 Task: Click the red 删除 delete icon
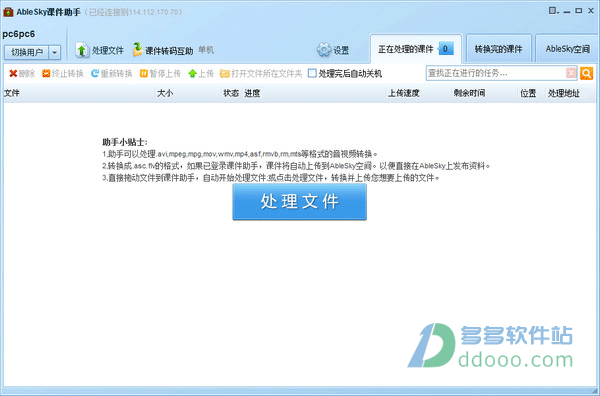coord(13,73)
